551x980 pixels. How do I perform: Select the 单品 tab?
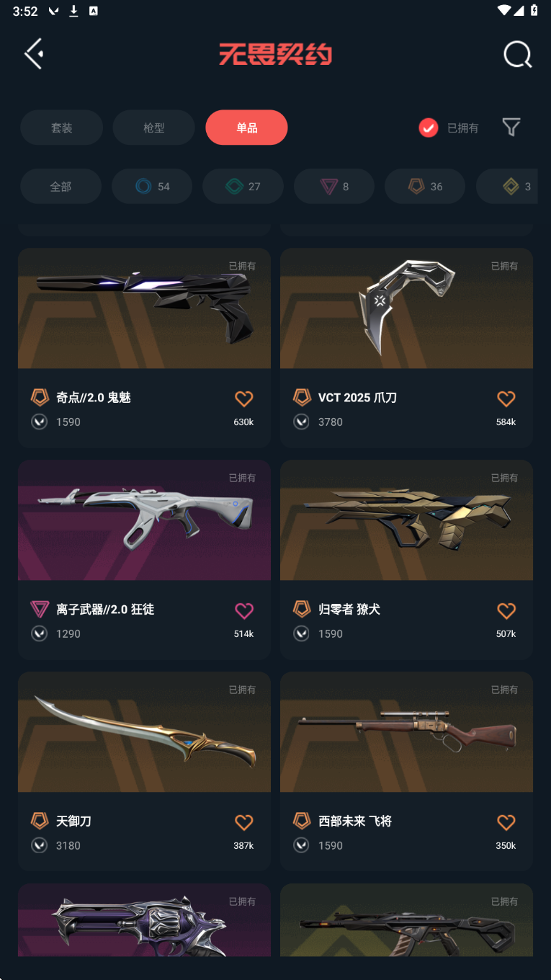(246, 128)
